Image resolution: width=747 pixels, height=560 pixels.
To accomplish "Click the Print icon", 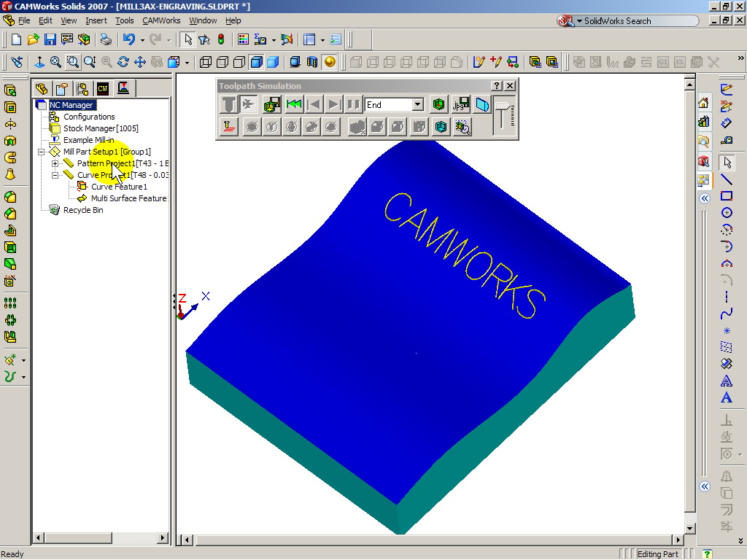I will [106, 39].
